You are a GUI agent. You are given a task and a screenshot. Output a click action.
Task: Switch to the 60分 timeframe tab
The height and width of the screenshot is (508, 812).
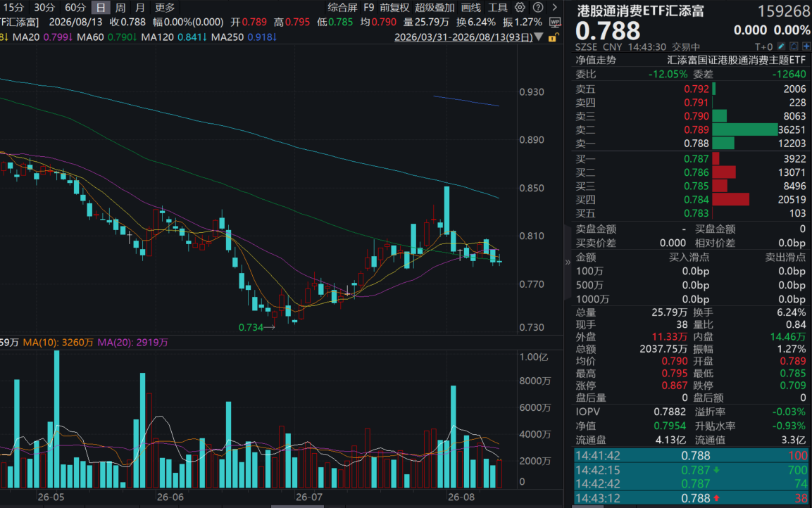click(75, 7)
